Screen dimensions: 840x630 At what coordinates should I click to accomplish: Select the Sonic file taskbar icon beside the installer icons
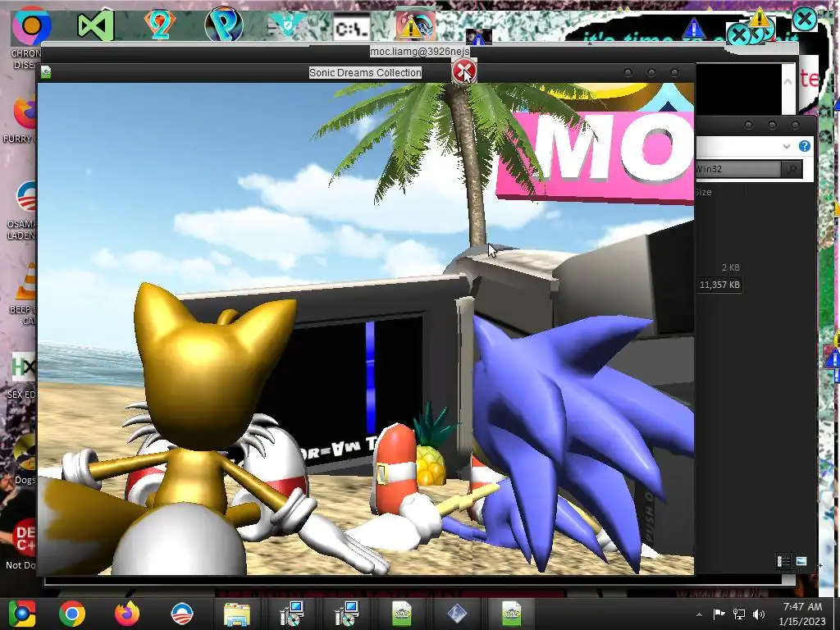click(401, 614)
